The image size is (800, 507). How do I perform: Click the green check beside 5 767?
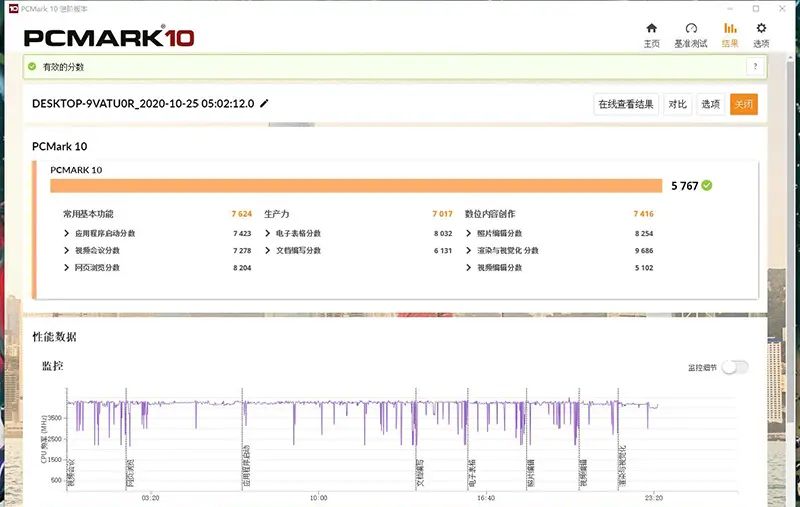[707, 186]
